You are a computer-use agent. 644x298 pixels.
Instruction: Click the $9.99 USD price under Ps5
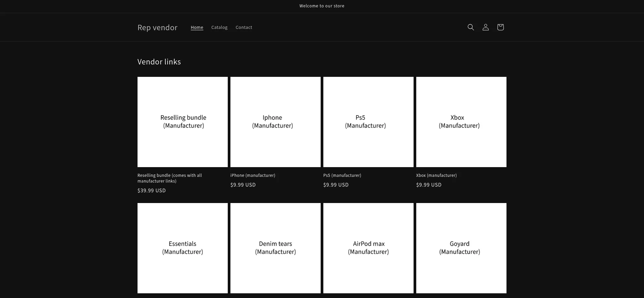pos(336,185)
